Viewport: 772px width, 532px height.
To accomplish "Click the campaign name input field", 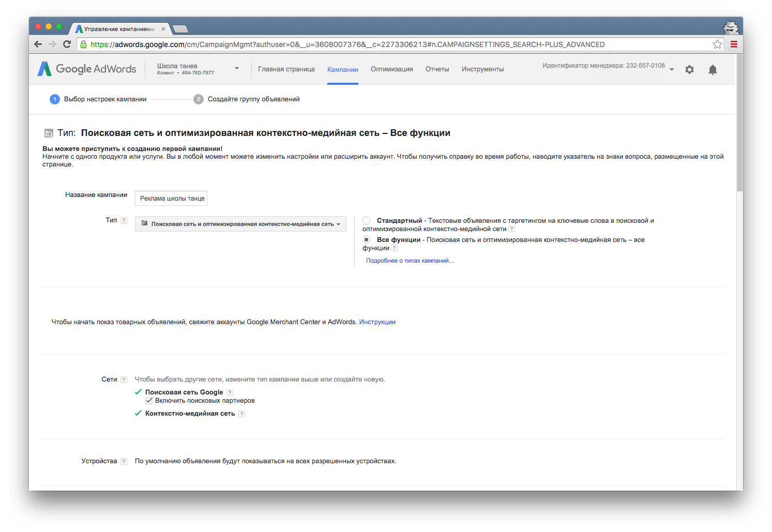I will (x=171, y=199).
